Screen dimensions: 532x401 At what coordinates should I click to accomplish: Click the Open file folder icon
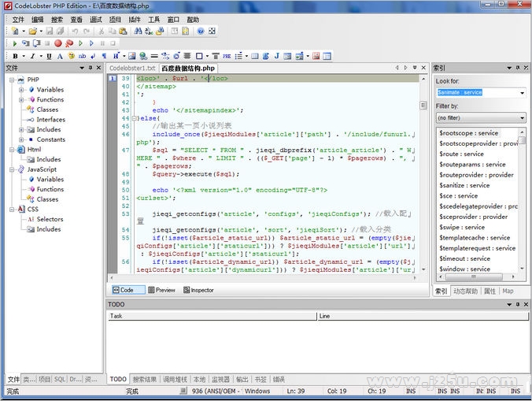(32, 32)
